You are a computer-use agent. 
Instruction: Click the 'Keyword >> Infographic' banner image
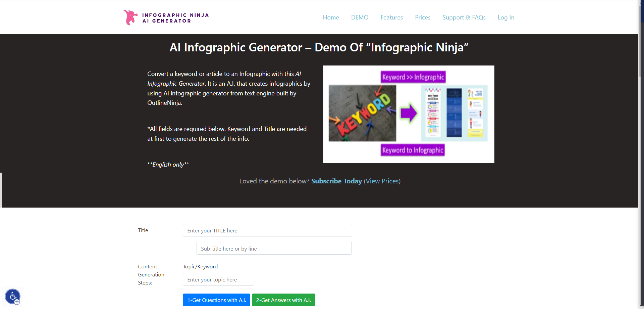[413, 77]
